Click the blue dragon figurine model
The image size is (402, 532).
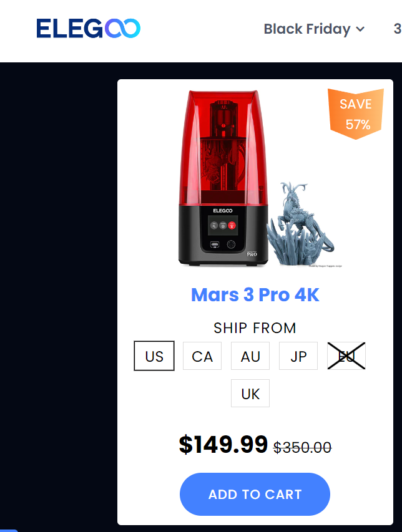300,225
